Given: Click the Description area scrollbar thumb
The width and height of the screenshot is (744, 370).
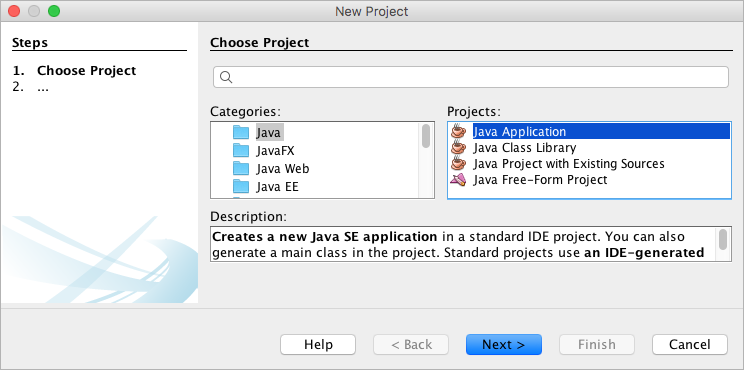Looking at the screenshot, I should 723,239.
